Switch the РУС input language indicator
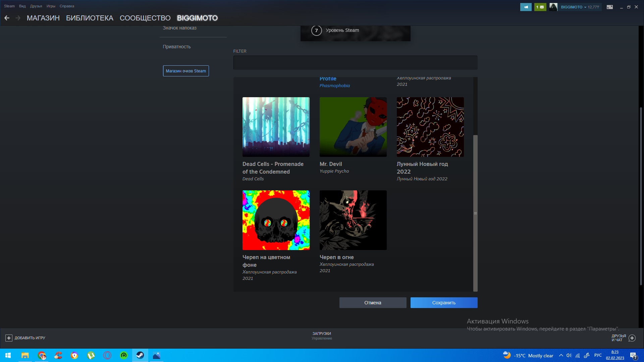The width and height of the screenshot is (644, 362). tap(598, 355)
